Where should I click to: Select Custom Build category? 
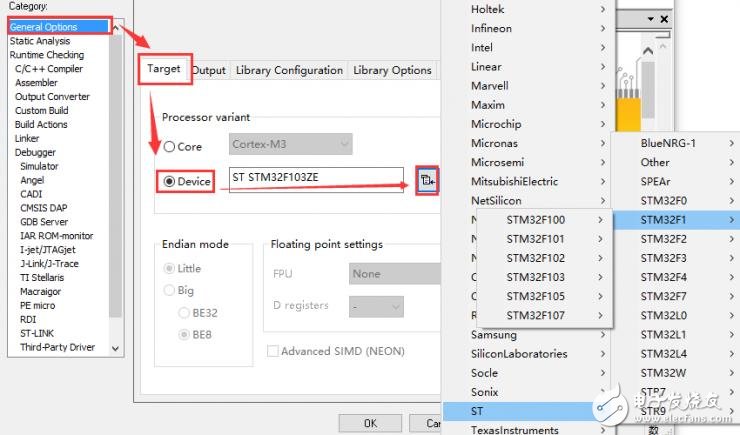pos(42,110)
